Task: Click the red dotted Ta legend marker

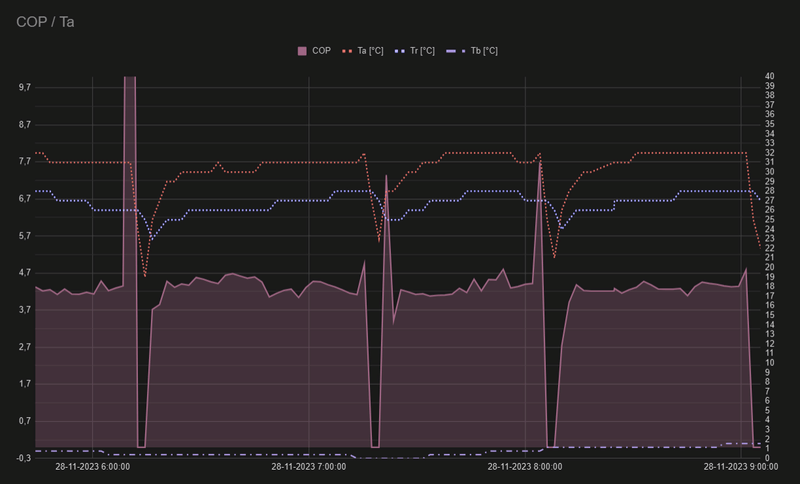Action: tap(347, 51)
